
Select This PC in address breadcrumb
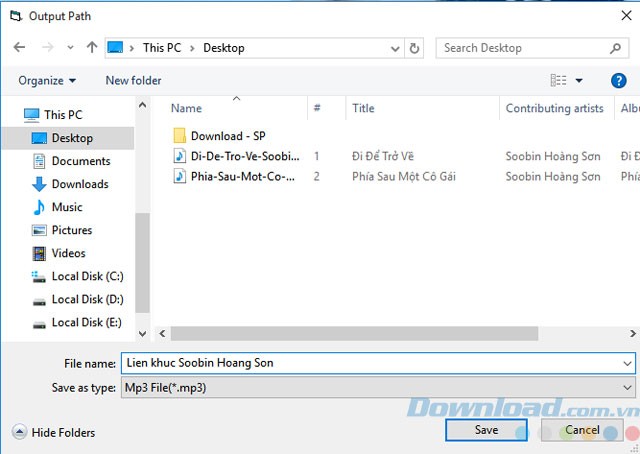click(162, 48)
